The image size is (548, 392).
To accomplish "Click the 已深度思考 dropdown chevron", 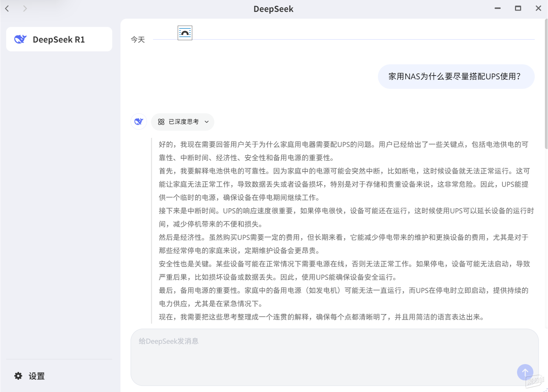I will point(207,122).
